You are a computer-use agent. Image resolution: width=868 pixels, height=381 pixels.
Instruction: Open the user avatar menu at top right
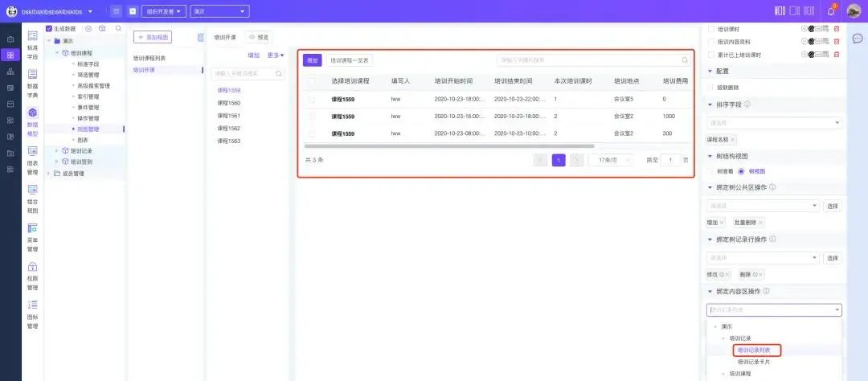[x=854, y=10]
